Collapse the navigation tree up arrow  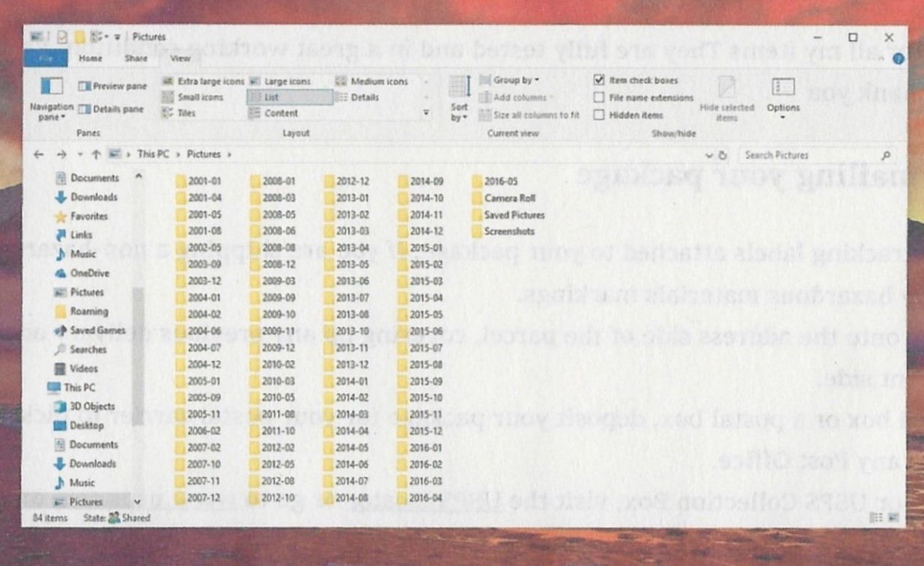tap(139, 177)
